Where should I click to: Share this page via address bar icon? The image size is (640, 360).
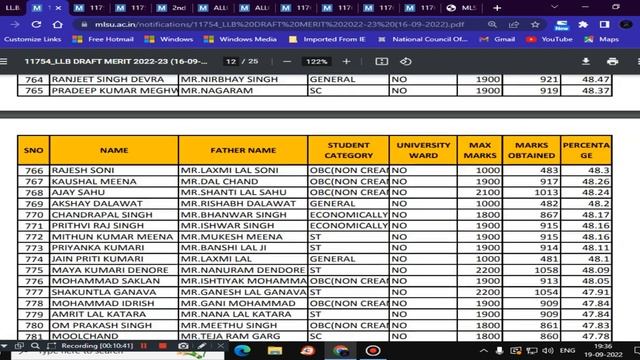(514, 24)
